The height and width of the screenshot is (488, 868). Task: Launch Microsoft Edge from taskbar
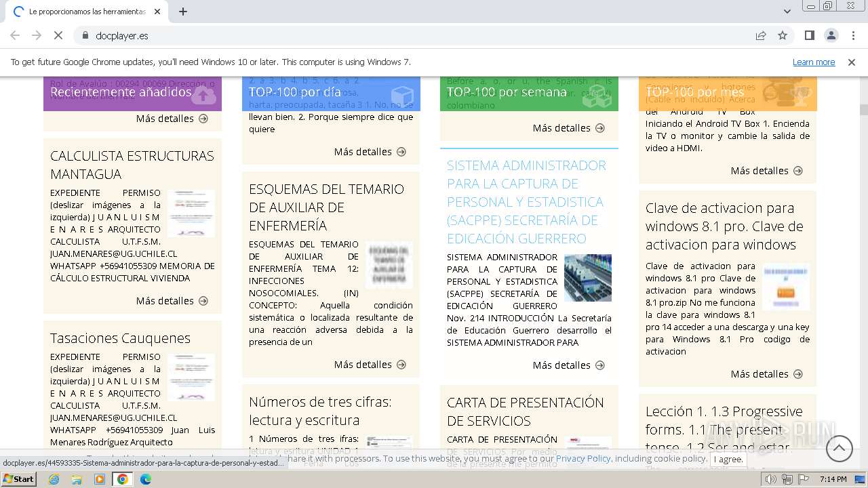tap(146, 479)
